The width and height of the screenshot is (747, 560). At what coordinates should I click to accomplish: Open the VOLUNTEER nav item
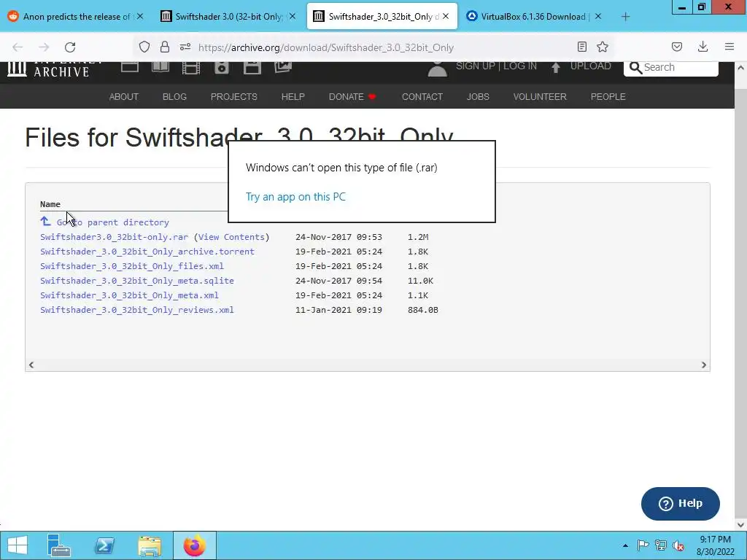[x=540, y=97]
